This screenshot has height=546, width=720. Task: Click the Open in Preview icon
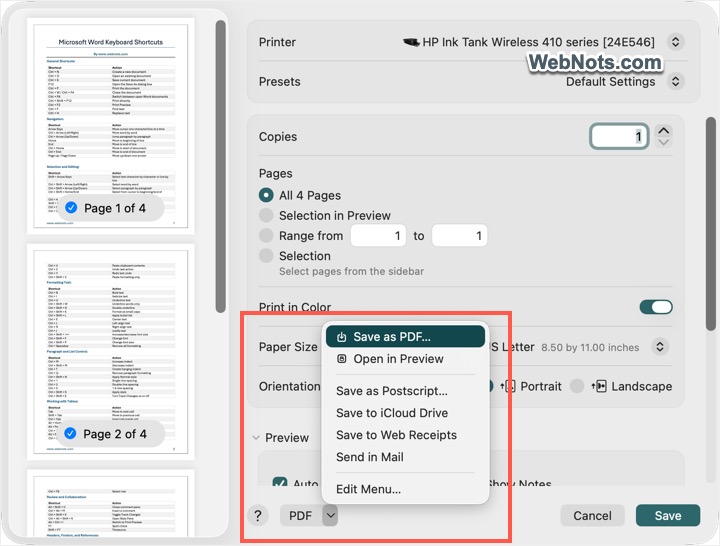point(342,359)
